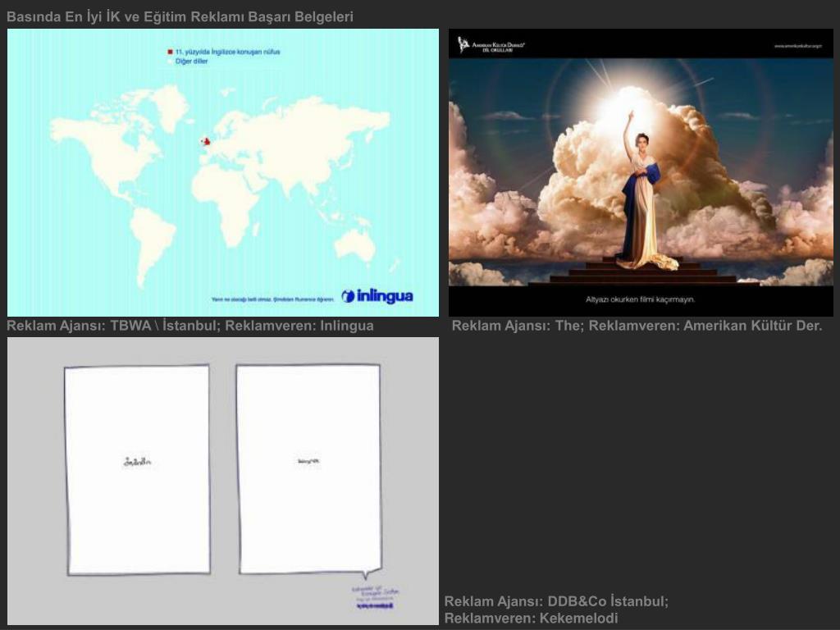Viewport: 840px width, 630px height.
Task: Click caption 'Reklam Ajansı: The; Reklamveren: Amerikan Kültür Der.'
Action: [x=637, y=326]
